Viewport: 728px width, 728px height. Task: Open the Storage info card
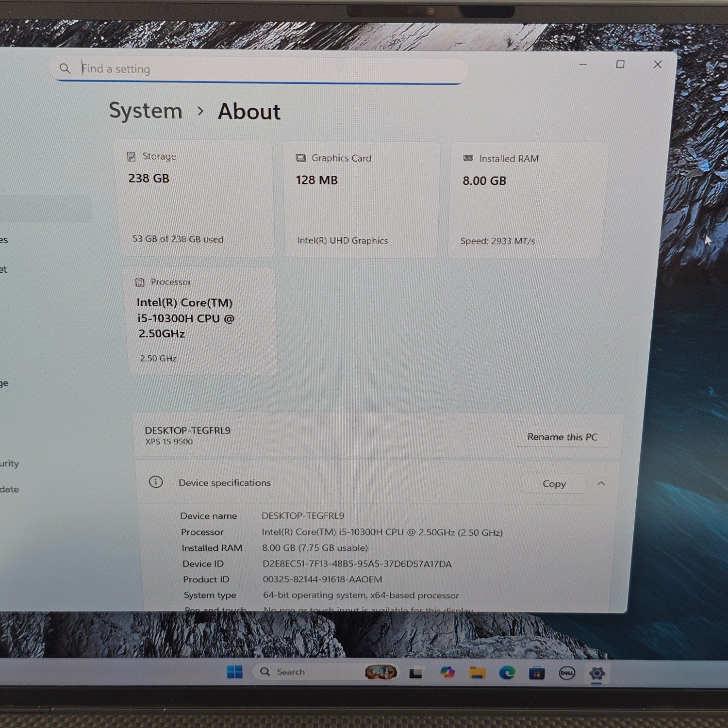pyautogui.click(x=196, y=198)
